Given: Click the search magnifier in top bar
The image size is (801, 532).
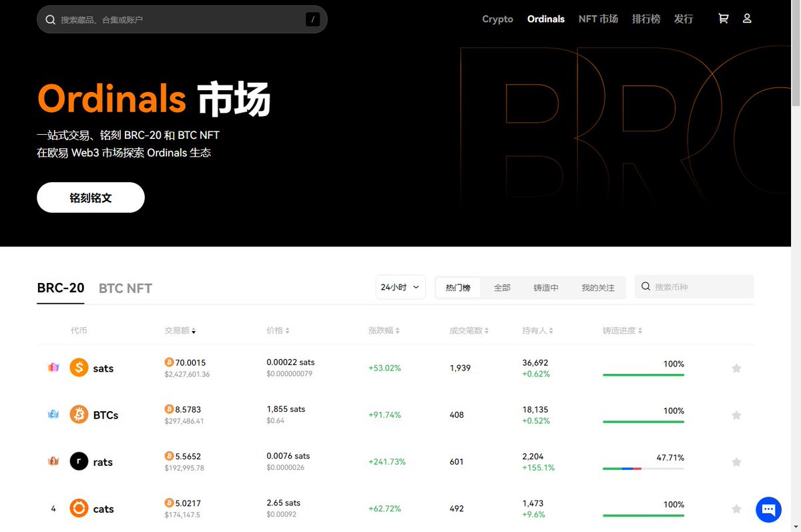Looking at the screenshot, I should point(50,19).
